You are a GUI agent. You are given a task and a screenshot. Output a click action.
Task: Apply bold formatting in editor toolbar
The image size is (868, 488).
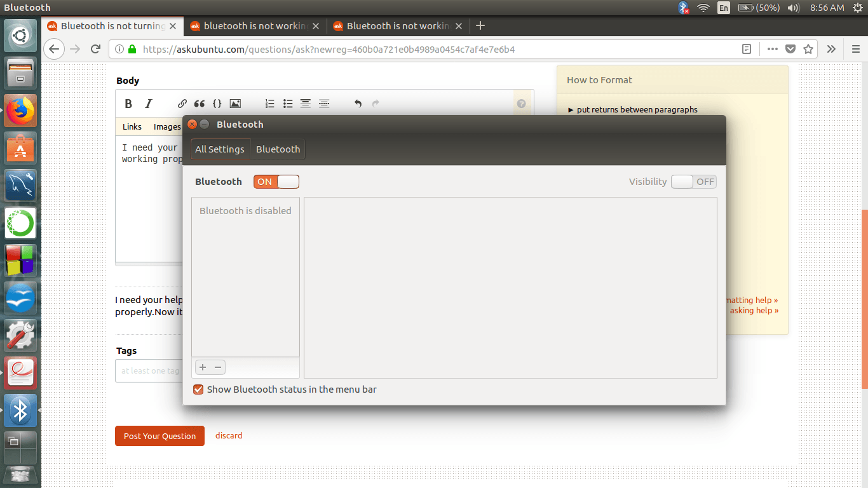point(128,104)
